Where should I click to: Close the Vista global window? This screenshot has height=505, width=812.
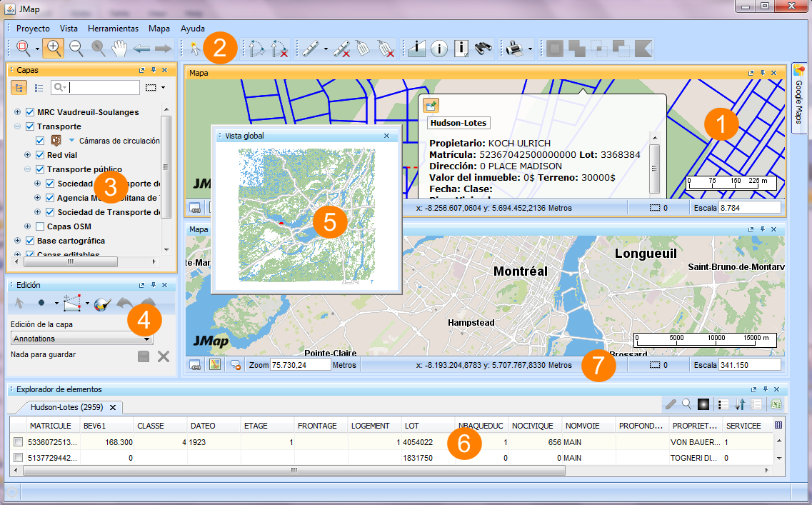387,136
